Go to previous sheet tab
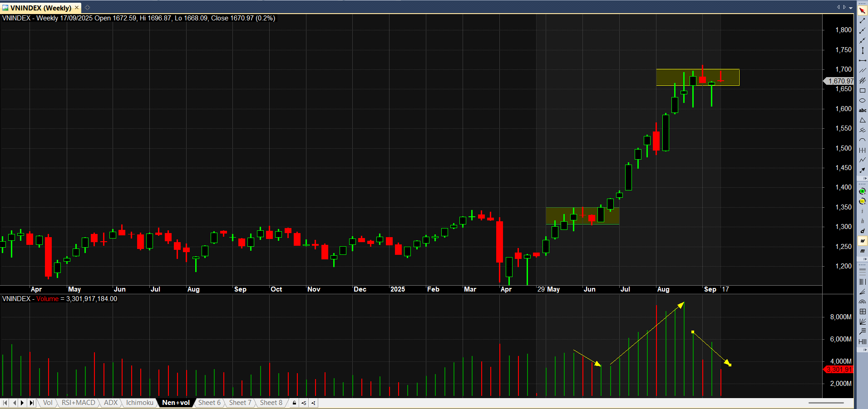The width and height of the screenshot is (868, 409). 14,403
